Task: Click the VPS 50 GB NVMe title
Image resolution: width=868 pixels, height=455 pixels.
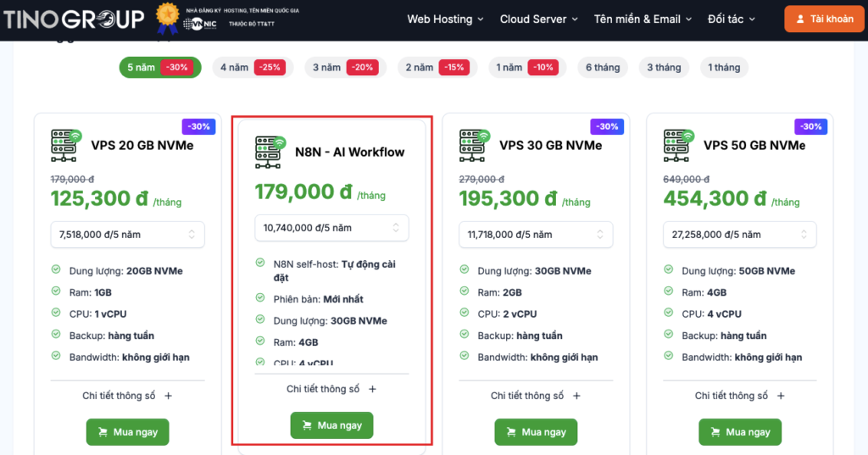Action: [x=754, y=146]
